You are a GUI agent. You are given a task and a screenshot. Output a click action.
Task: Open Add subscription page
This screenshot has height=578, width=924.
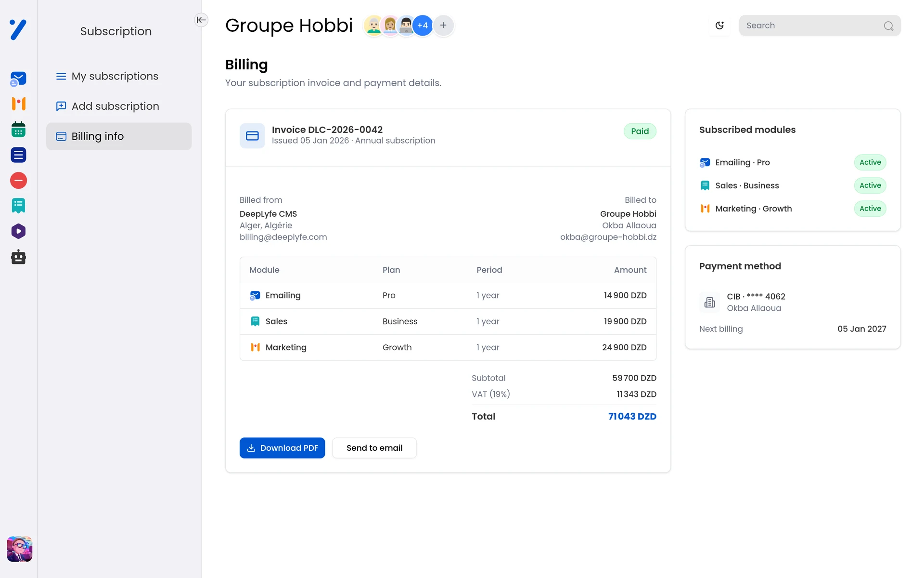point(119,106)
